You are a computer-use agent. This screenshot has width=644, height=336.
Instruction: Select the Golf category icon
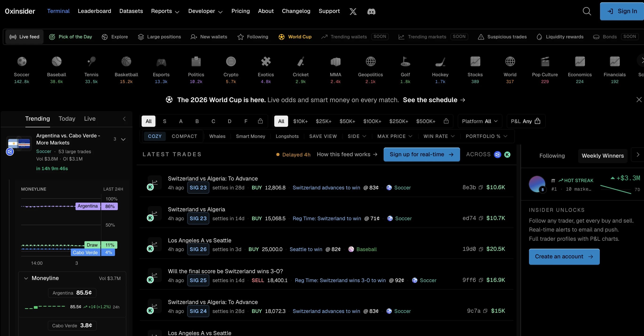[x=405, y=61]
